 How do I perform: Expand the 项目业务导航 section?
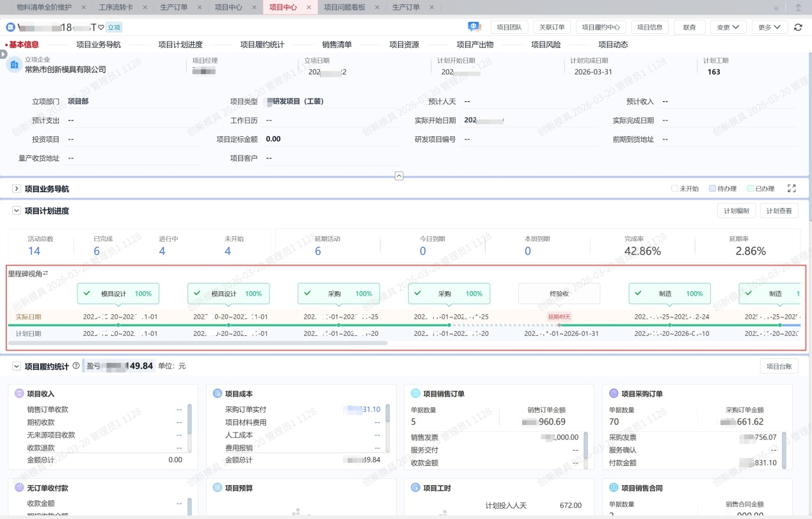tap(17, 189)
